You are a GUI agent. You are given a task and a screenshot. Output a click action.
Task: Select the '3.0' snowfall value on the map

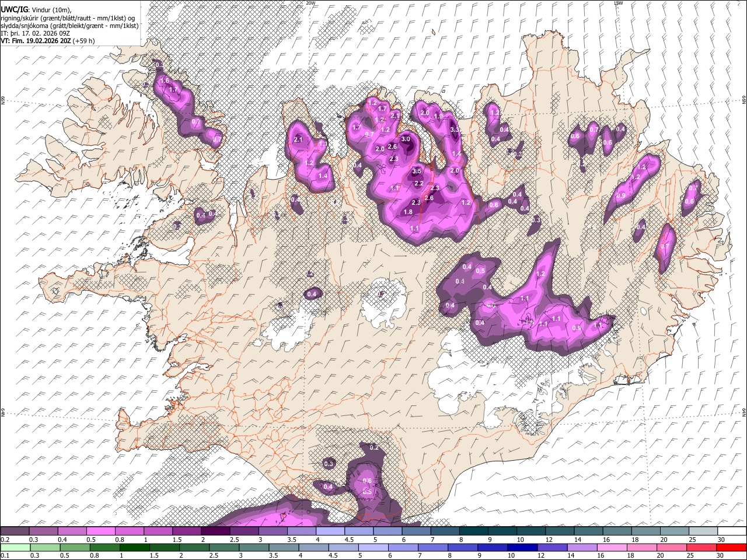[405, 139]
